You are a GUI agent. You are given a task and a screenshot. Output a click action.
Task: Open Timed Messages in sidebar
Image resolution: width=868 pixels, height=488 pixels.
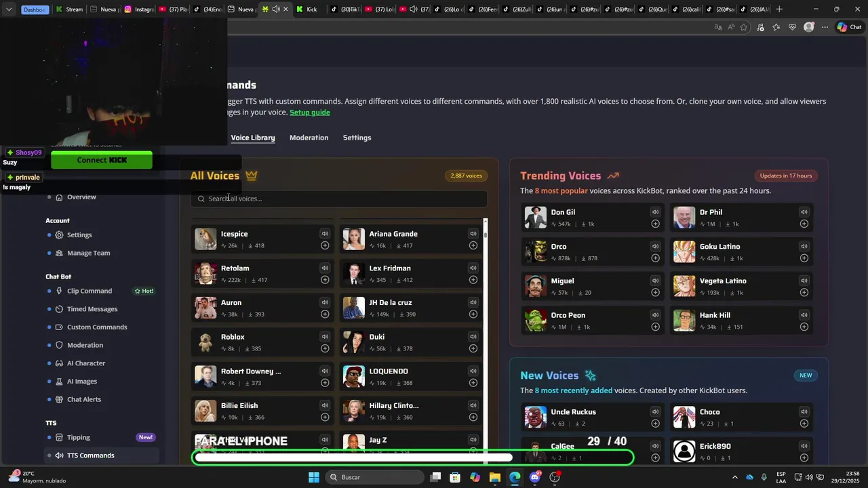click(x=92, y=309)
